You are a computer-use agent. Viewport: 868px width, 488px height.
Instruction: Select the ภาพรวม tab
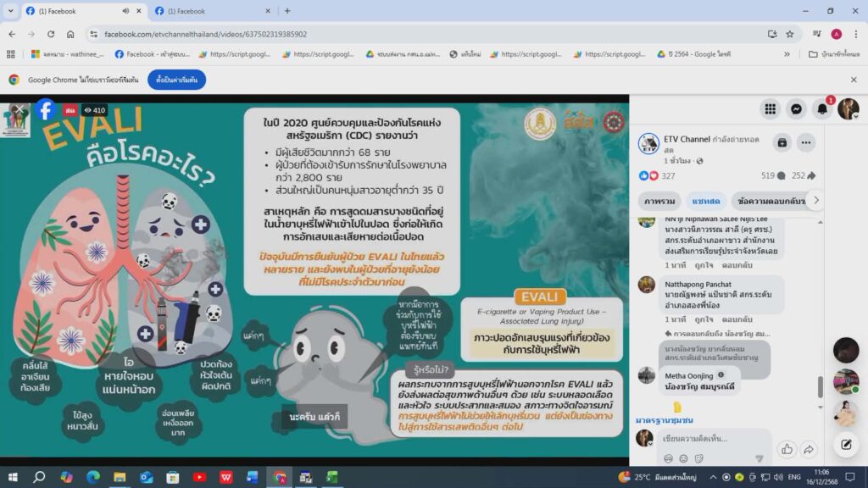659,201
